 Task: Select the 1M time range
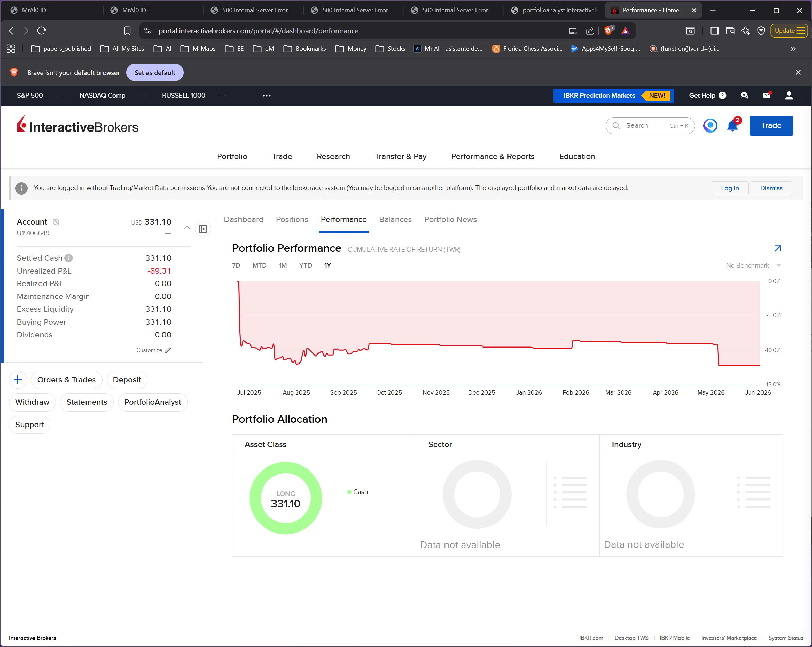point(283,266)
